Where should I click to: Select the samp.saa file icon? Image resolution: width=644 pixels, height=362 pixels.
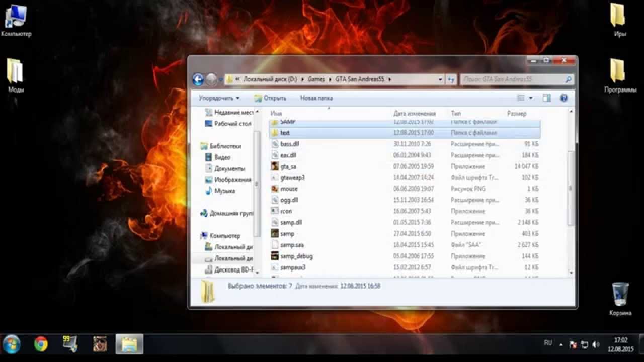[275, 245]
